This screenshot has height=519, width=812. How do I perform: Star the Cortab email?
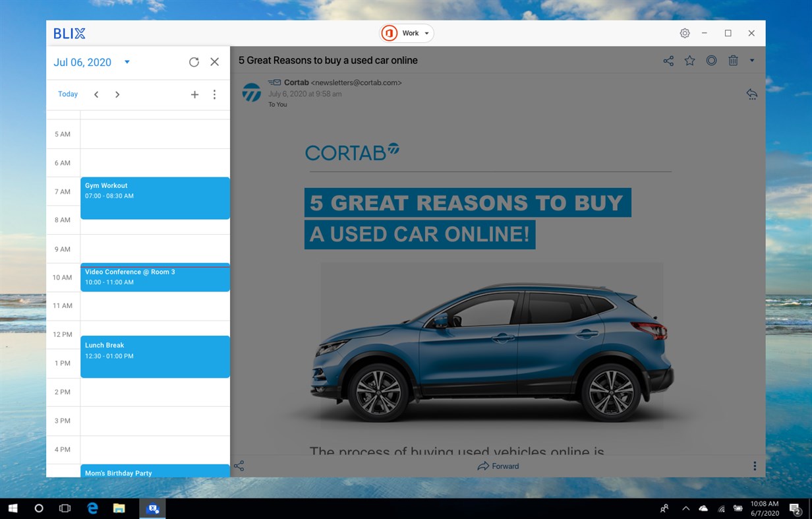(689, 61)
